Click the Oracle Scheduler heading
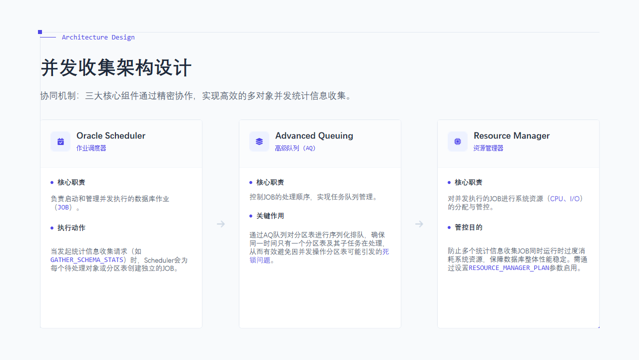639x360 pixels. (111, 135)
